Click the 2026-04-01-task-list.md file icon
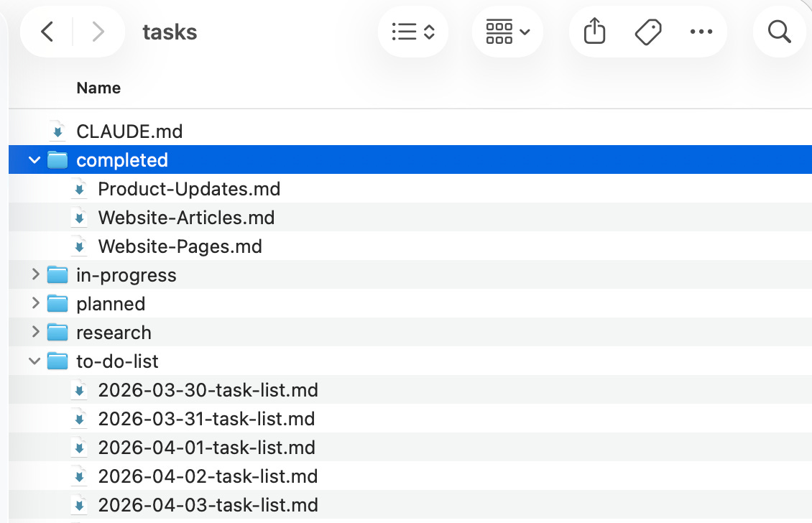Screen dimensions: 812x523 (x=79, y=448)
